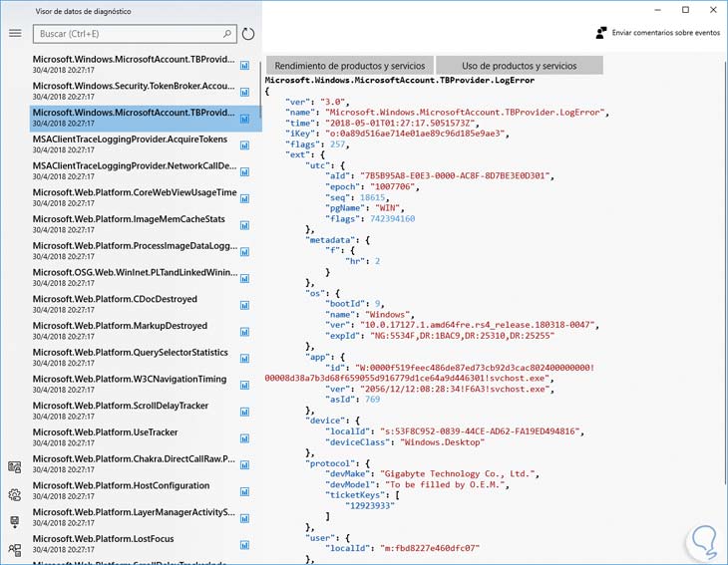Click the os ver build string
This screenshot has width=728, height=565.
[x=477, y=325]
